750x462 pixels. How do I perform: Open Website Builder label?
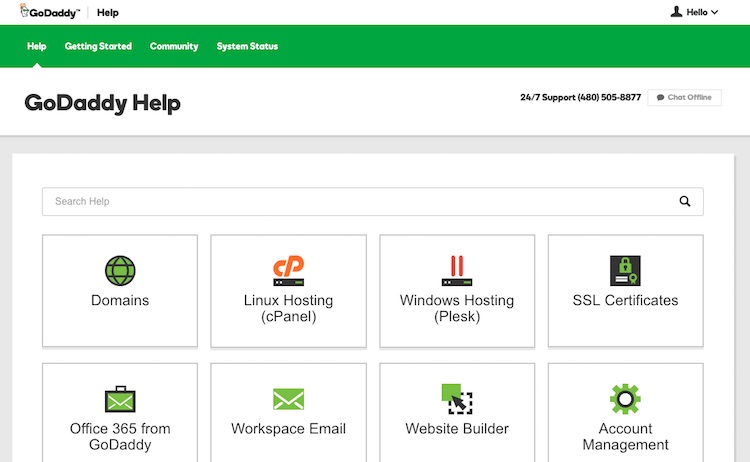coord(457,429)
